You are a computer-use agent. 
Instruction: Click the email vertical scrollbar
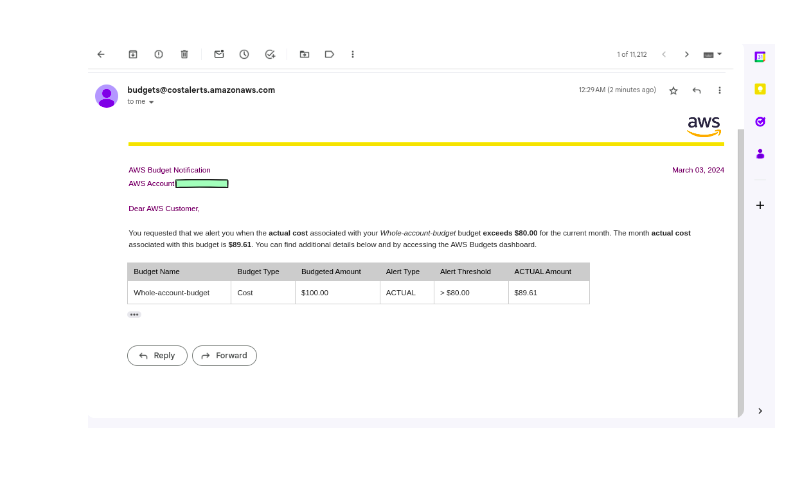coord(740,270)
